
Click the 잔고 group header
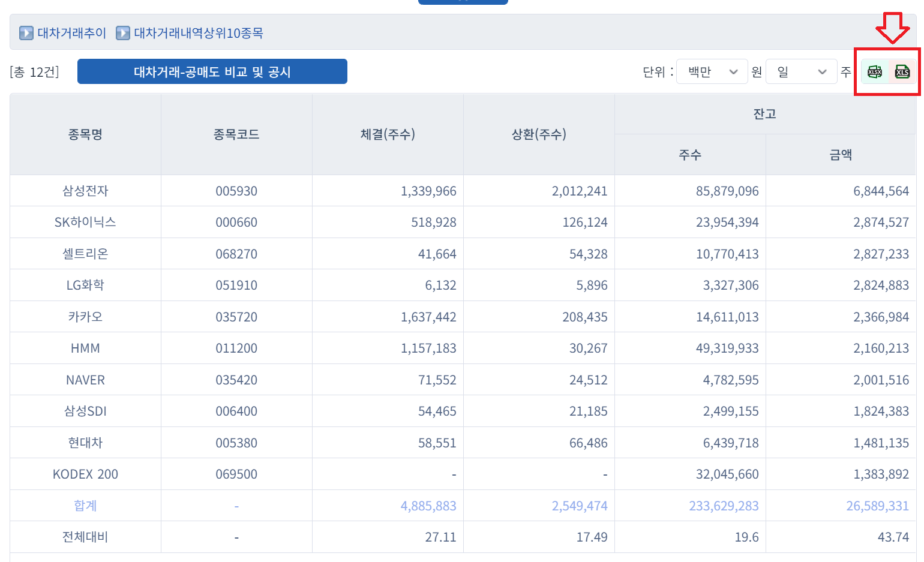pos(765,114)
